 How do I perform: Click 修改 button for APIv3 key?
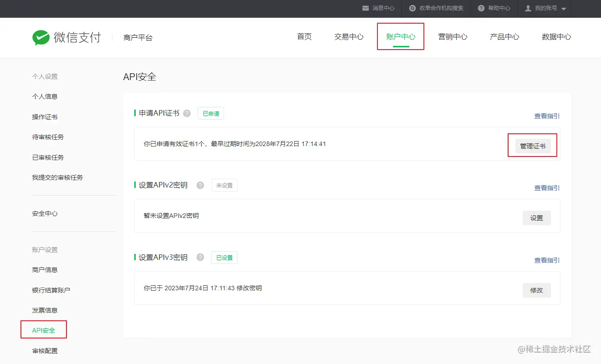[537, 290]
